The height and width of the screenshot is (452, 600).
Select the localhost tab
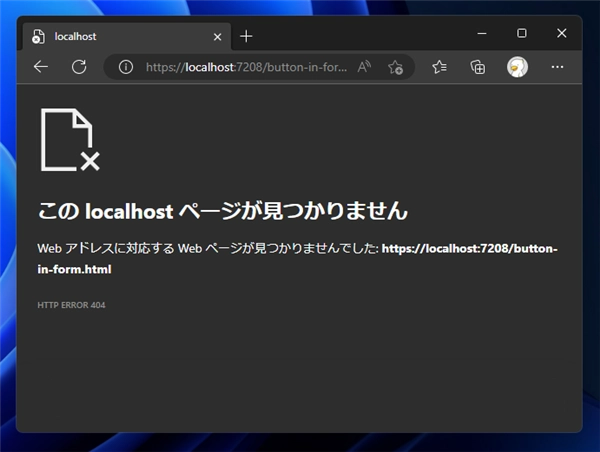point(127,36)
